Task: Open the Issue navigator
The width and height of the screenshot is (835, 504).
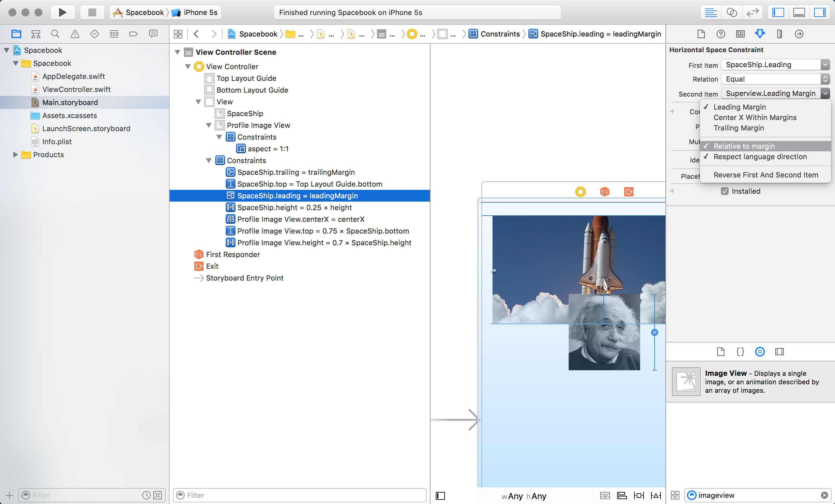Action: coord(75,34)
